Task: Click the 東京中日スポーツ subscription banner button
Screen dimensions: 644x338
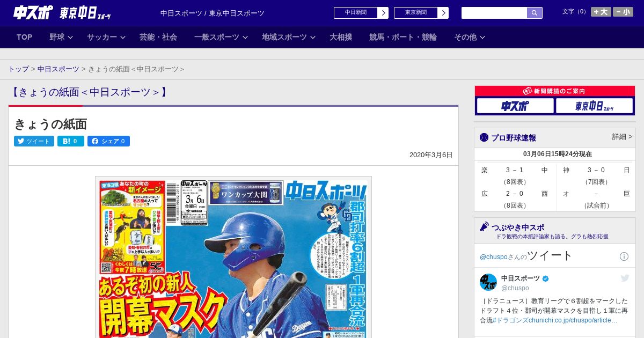Action: pyautogui.click(x=595, y=106)
